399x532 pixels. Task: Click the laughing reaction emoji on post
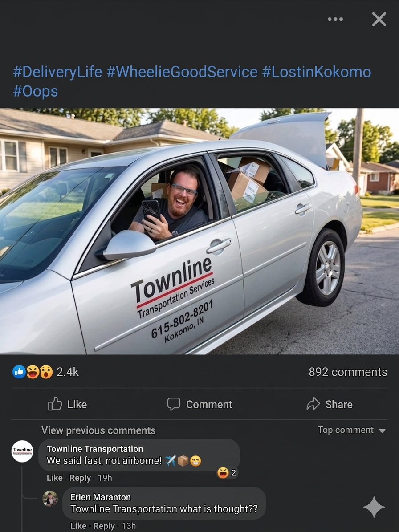tap(33, 372)
